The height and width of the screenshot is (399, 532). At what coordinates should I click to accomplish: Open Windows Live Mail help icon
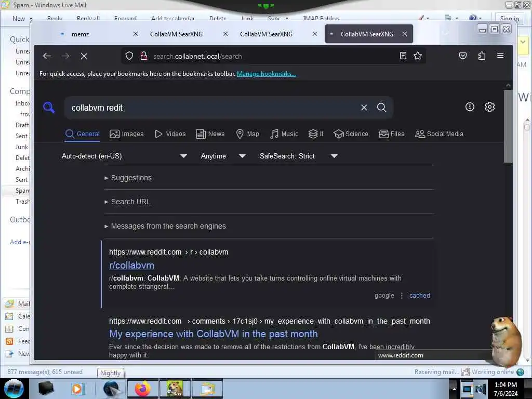coord(473,18)
